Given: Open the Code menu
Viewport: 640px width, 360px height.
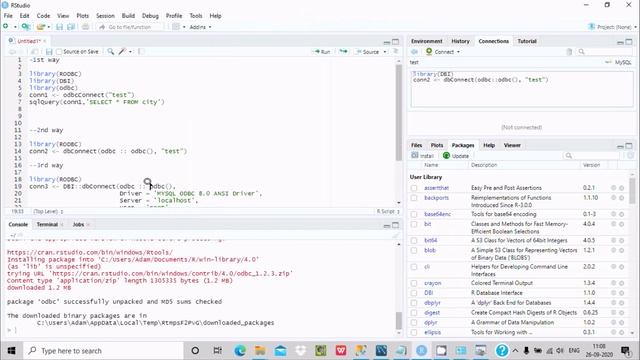Looking at the screenshot, I should (43, 16).
